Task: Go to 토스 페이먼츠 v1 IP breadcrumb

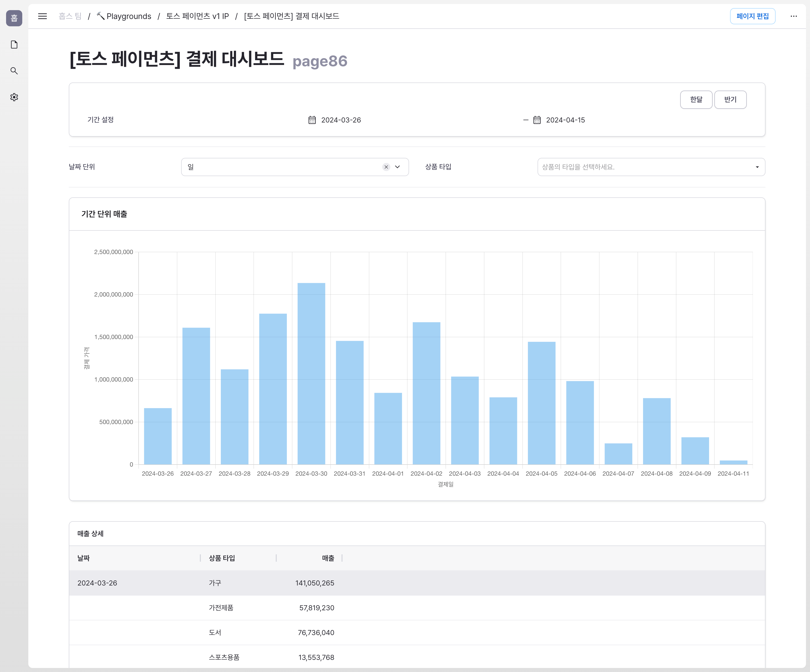Action: (198, 16)
